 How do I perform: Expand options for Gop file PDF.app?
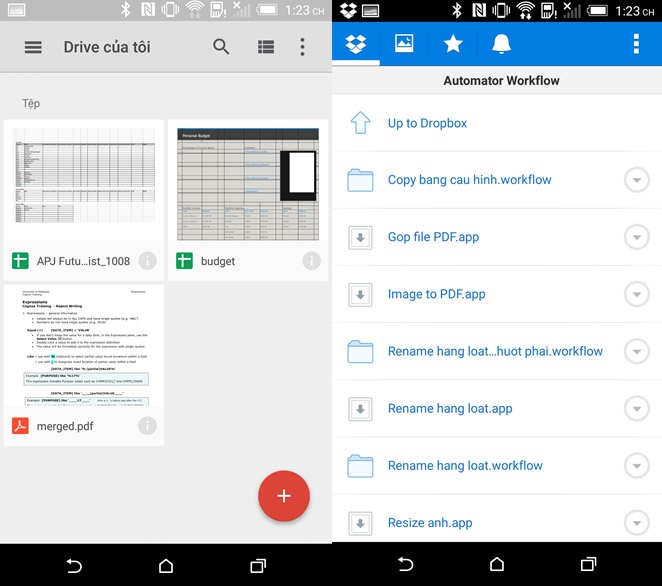point(637,237)
